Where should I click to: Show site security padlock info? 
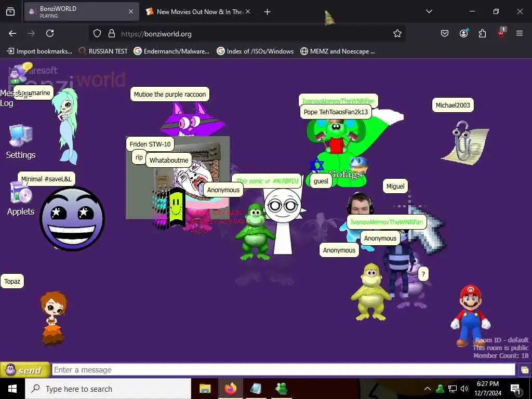[111, 33]
